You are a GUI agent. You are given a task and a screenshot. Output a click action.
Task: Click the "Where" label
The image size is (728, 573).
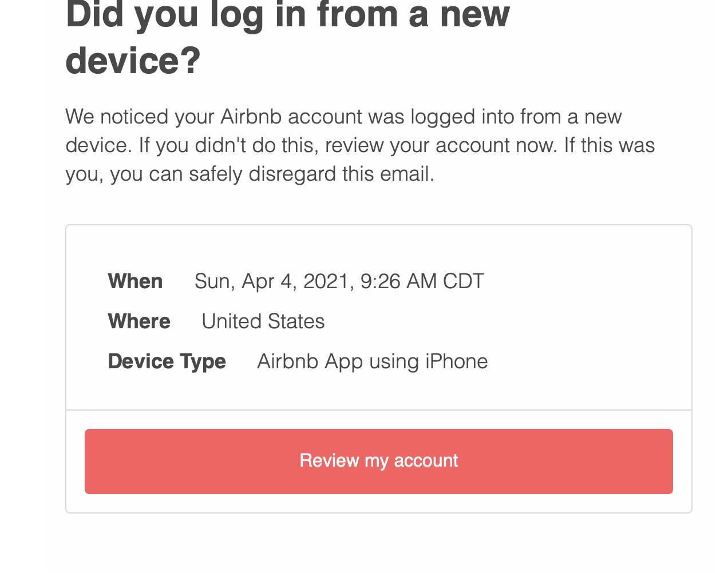[x=139, y=321]
